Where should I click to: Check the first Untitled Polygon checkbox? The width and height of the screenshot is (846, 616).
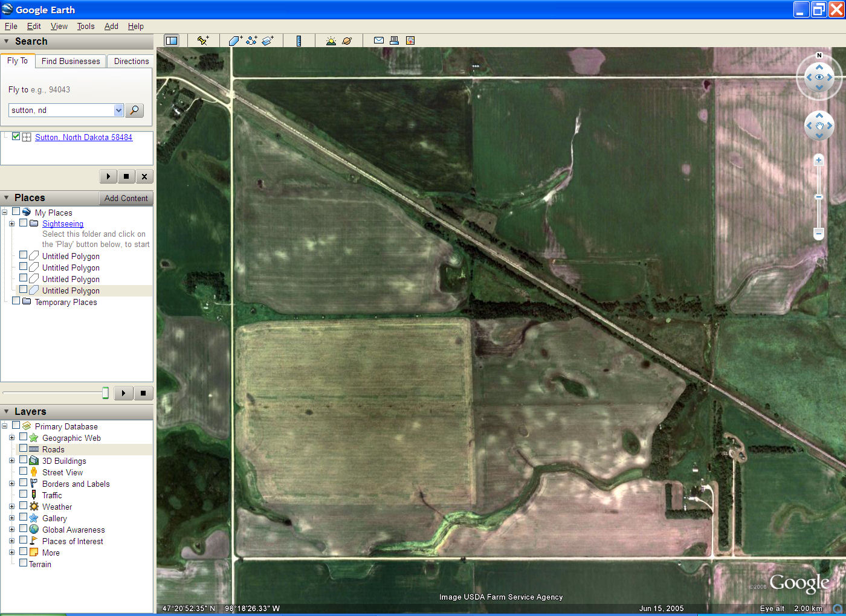click(x=24, y=255)
